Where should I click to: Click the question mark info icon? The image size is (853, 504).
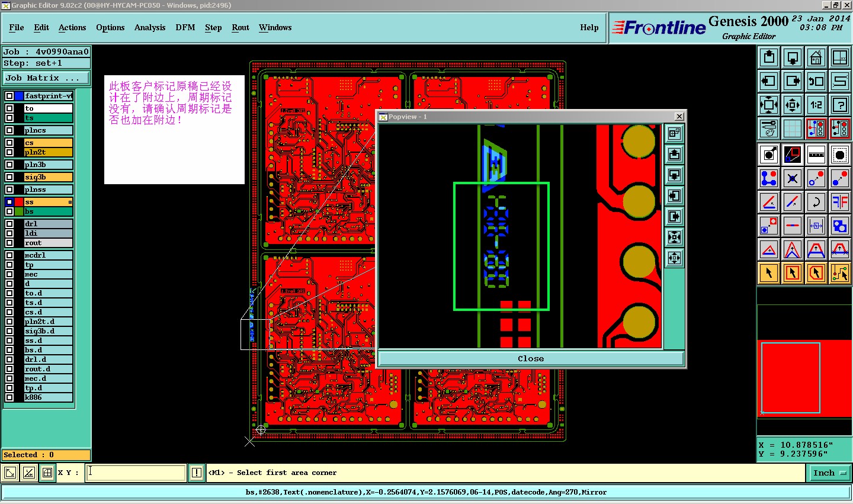point(840,105)
